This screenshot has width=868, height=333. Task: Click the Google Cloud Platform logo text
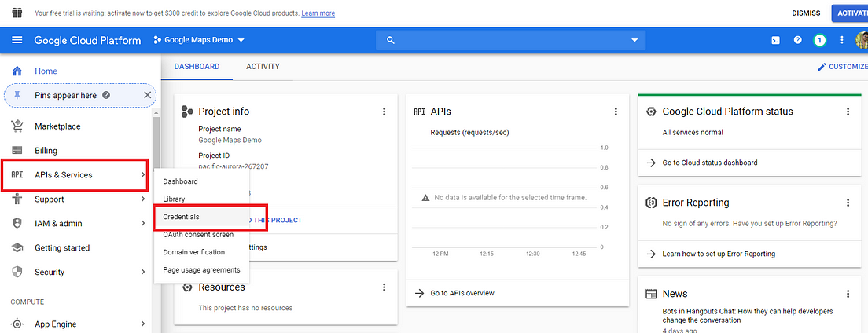tap(87, 40)
